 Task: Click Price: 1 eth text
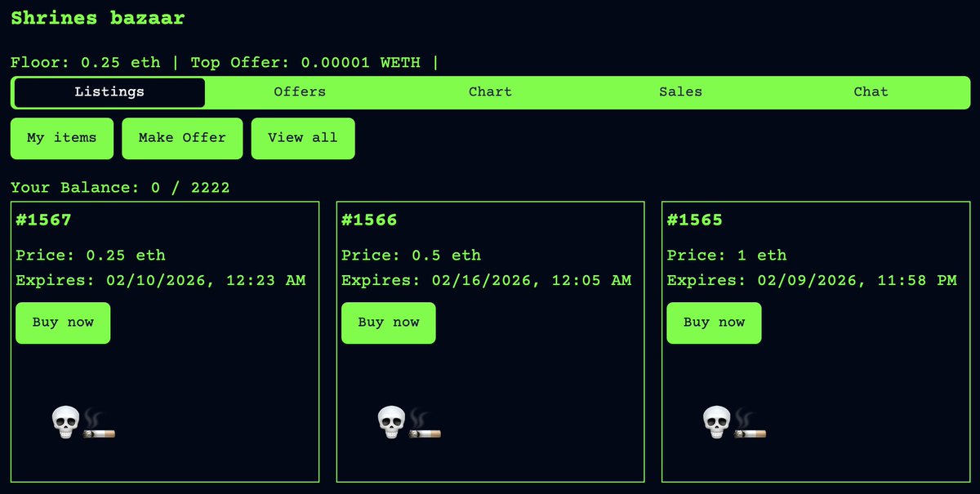pos(727,256)
